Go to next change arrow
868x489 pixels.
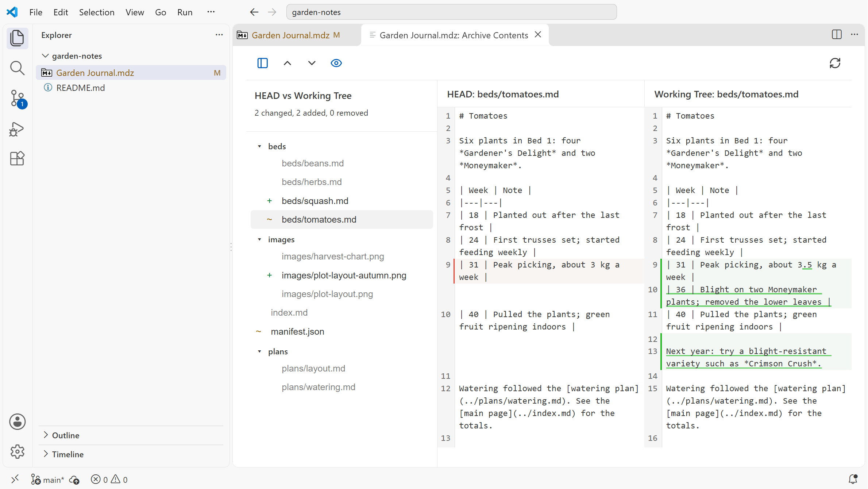pos(312,63)
